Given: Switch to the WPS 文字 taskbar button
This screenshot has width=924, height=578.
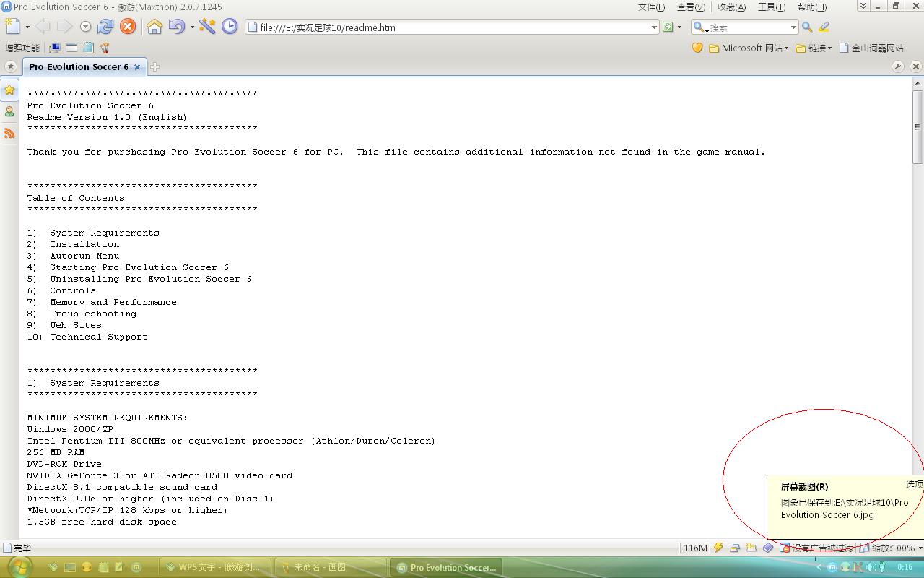Looking at the screenshot, I should [217, 567].
